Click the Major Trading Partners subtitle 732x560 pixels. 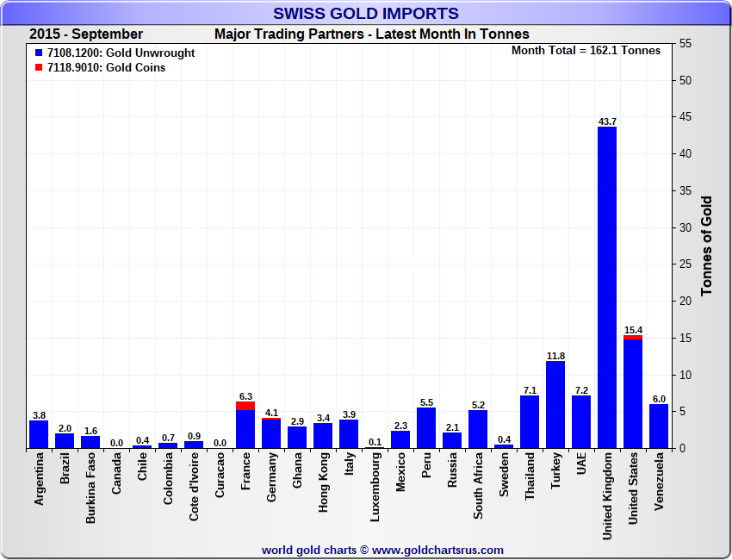371,34
